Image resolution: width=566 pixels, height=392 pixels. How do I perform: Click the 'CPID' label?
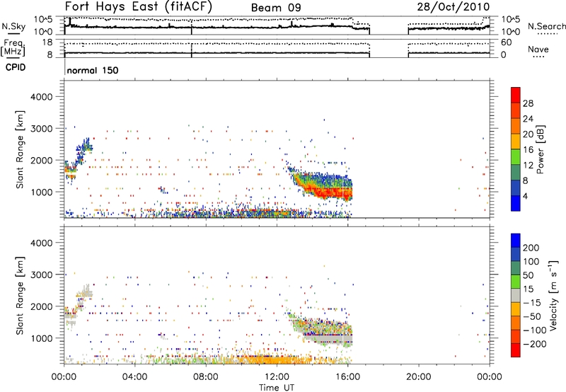(x=16, y=67)
